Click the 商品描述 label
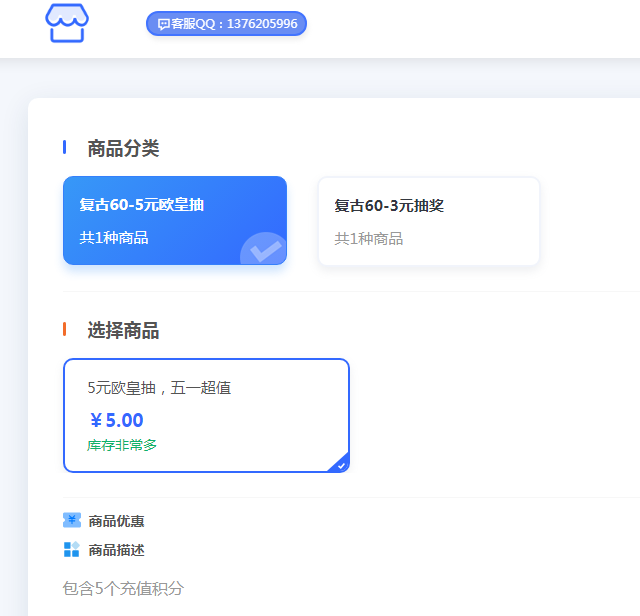This screenshot has height=616, width=640. tap(116, 550)
